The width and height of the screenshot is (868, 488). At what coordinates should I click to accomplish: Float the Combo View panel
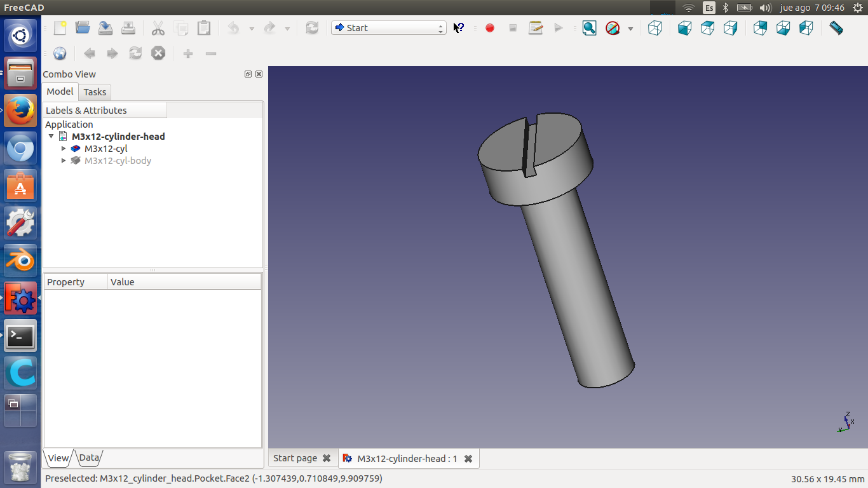point(248,74)
